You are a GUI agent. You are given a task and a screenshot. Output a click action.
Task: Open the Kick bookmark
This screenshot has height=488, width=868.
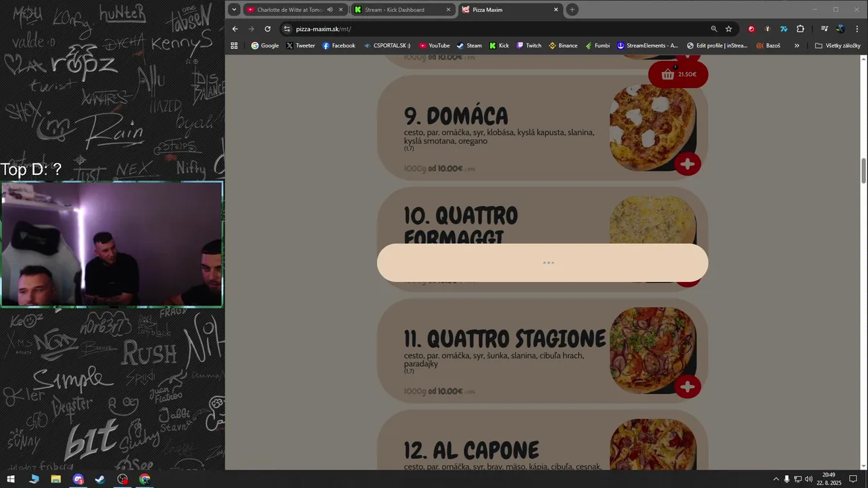click(x=499, y=45)
